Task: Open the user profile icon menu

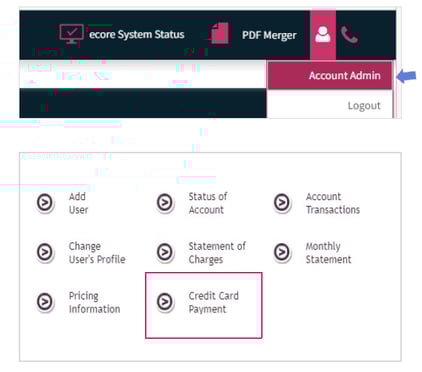Action: [x=323, y=34]
